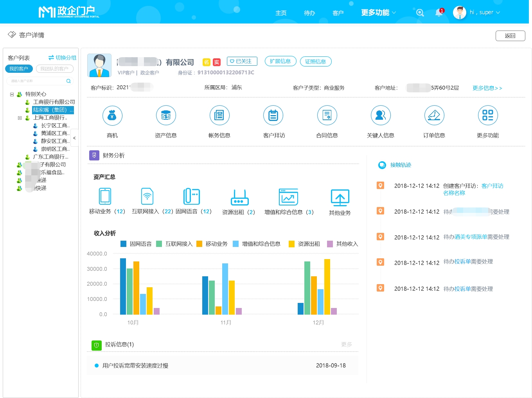
Task: Open the 商机 (business opportunity) icon
Action: tap(112, 115)
